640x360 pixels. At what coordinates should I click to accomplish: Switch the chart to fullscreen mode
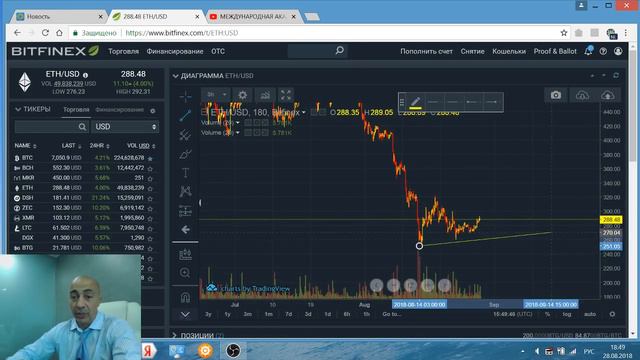[286, 95]
